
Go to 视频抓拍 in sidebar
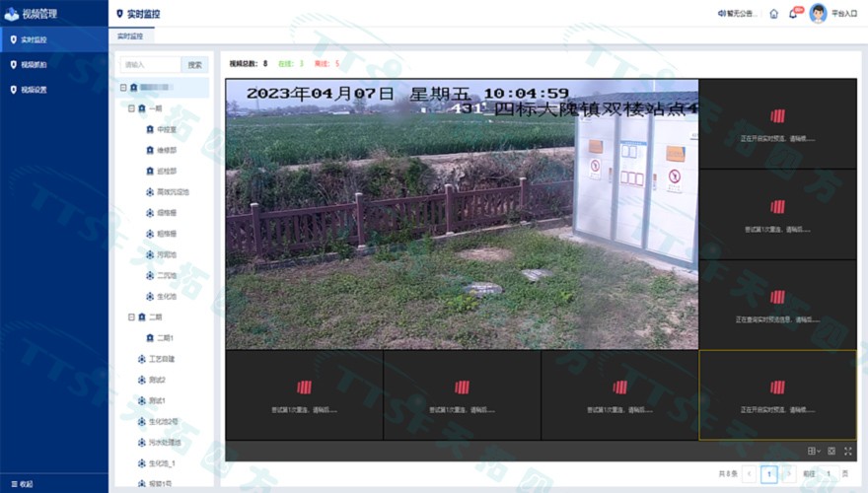[x=35, y=65]
